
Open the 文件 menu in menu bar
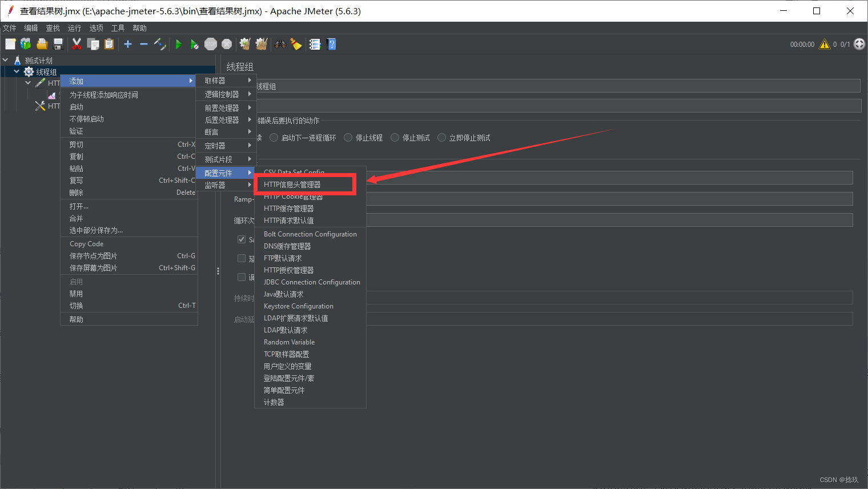tap(10, 28)
